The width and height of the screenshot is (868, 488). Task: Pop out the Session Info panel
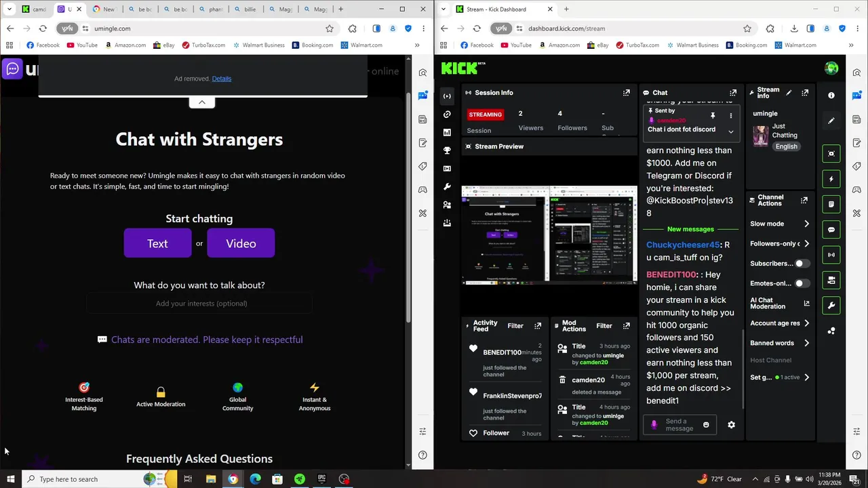(x=626, y=93)
